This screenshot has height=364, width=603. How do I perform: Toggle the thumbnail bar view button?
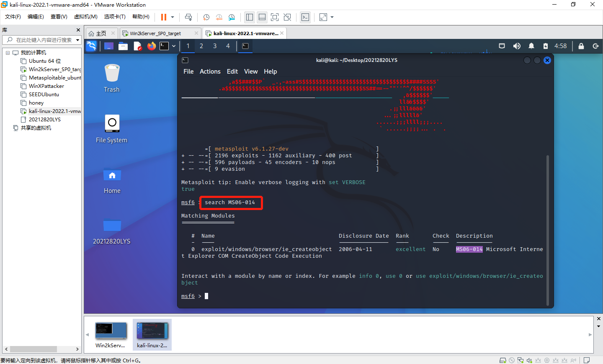pyautogui.click(x=262, y=17)
